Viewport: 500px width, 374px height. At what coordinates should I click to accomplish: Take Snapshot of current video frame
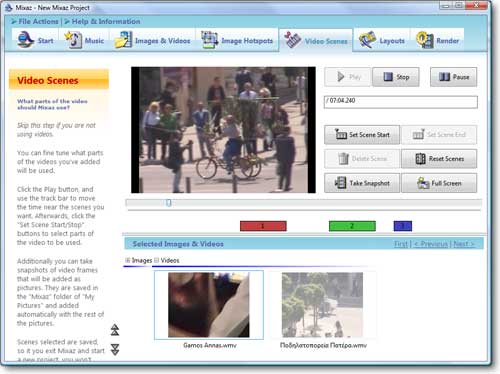pos(362,183)
